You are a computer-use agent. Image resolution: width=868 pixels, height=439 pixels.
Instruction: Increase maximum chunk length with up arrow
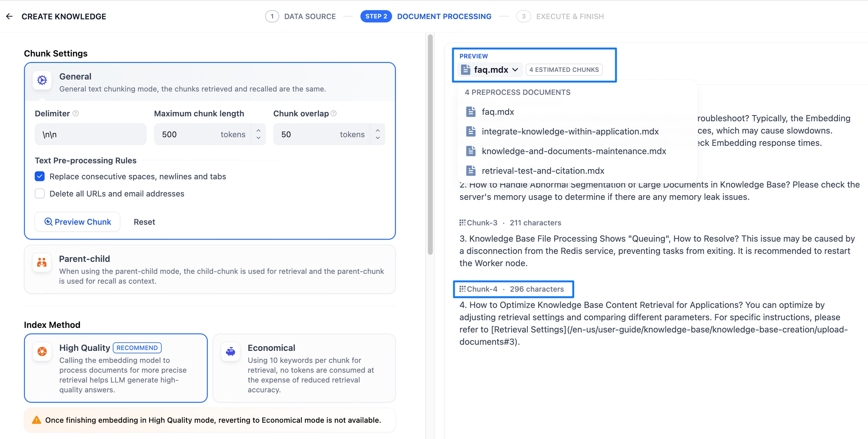[258, 130]
